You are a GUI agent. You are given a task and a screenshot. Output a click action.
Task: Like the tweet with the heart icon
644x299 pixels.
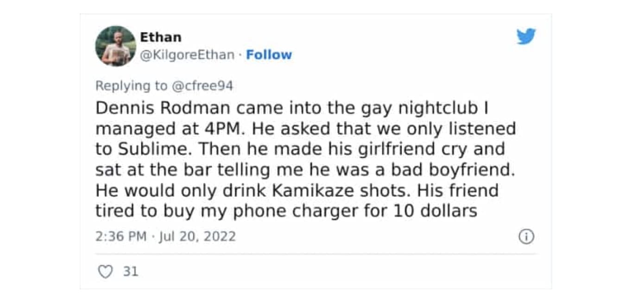(x=105, y=271)
